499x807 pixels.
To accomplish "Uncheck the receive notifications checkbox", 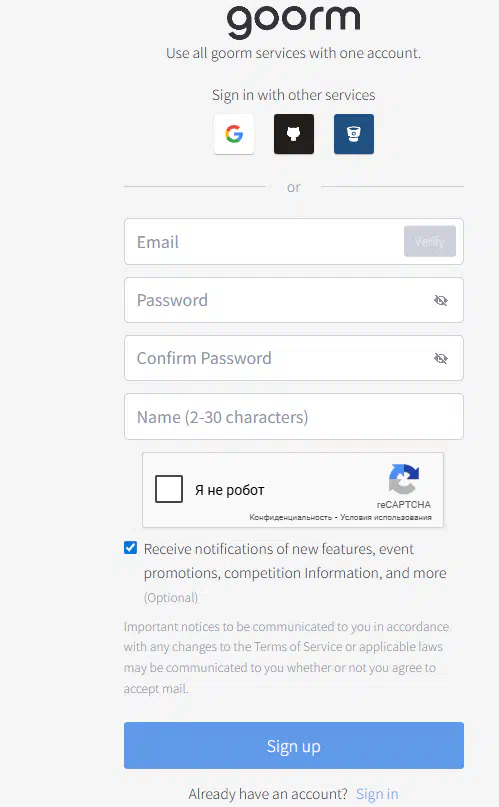I will tap(131, 548).
